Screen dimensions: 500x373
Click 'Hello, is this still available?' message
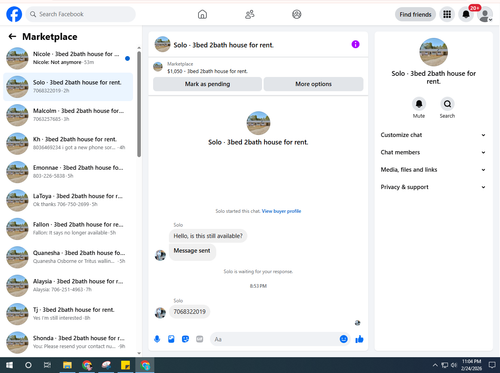pos(208,236)
